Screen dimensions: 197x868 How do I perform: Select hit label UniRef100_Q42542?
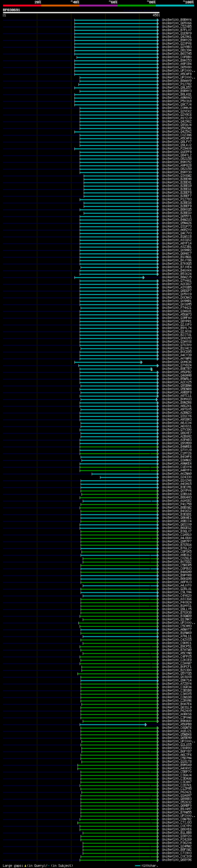(176, 131)
